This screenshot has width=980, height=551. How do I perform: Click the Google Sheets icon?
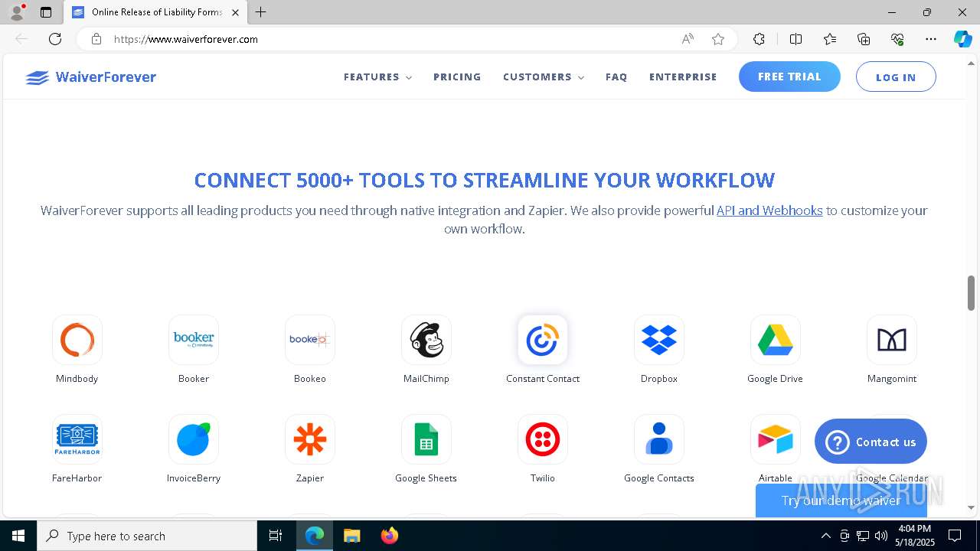426,439
